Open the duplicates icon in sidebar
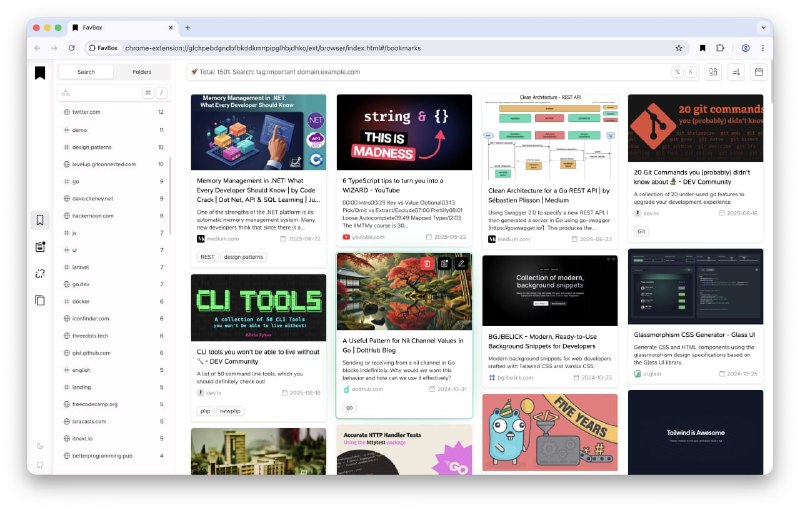800x510 pixels. pyautogui.click(x=40, y=300)
